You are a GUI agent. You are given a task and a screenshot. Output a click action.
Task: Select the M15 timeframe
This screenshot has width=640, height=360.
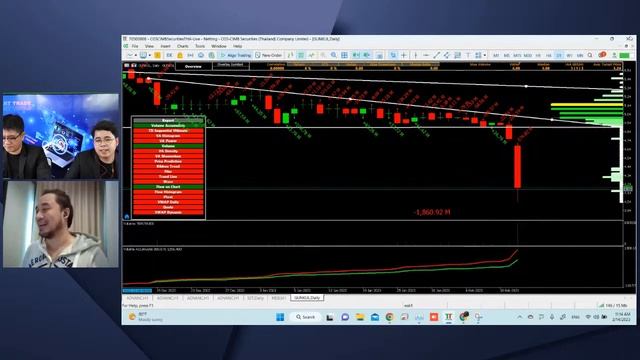pyautogui.click(x=517, y=55)
